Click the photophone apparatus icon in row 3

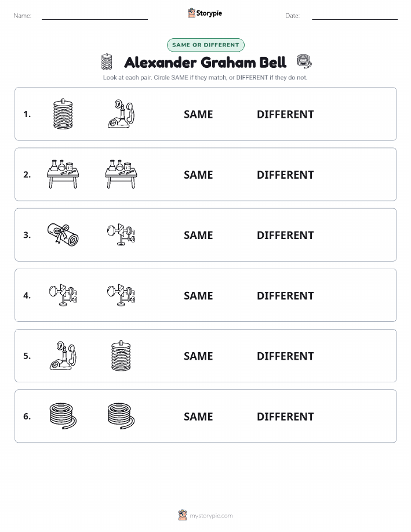[121, 235]
